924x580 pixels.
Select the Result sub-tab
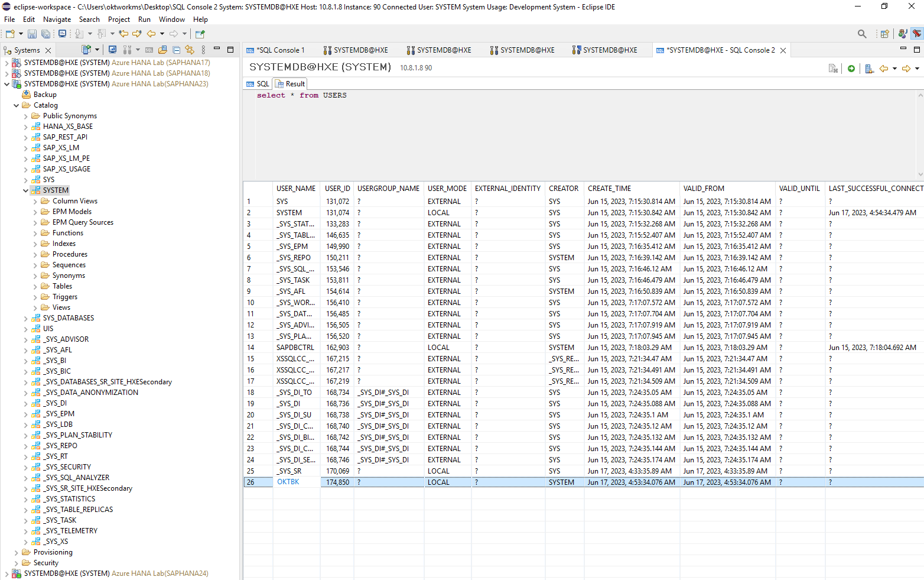click(x=290, y=84)
